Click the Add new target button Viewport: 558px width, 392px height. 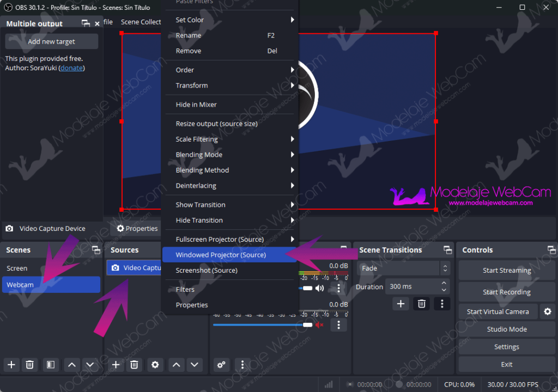52,41
